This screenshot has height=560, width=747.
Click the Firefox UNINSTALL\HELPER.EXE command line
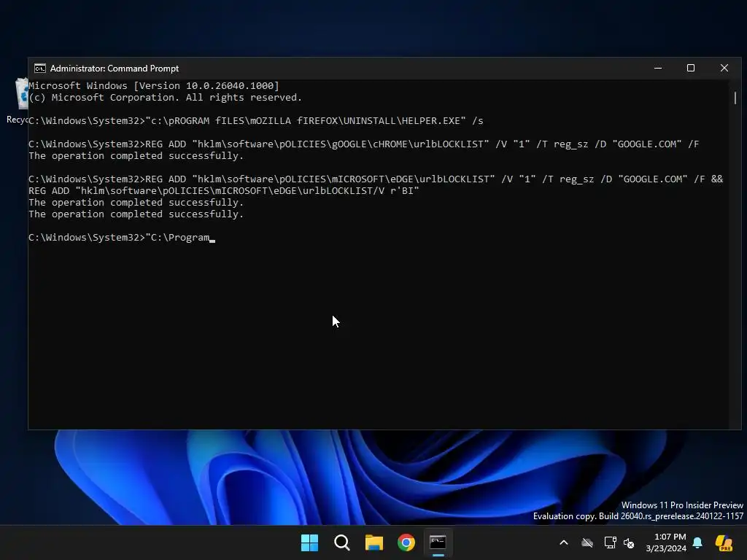point(256,121)
